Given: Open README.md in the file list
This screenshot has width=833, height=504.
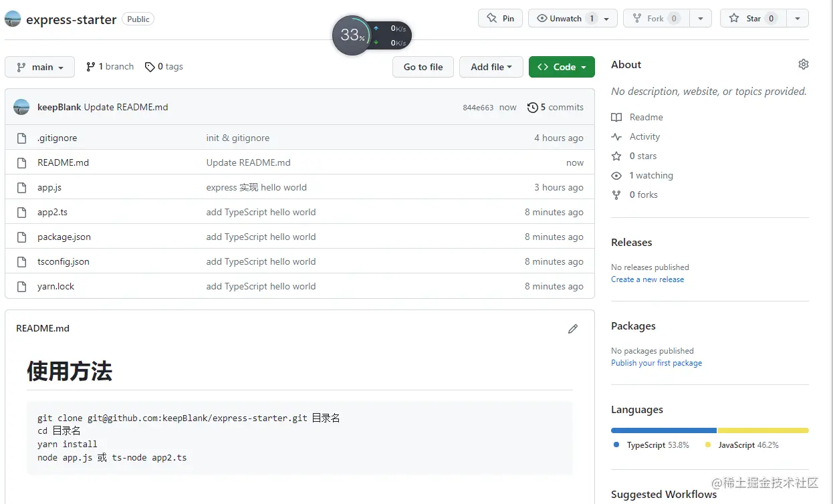Looking at the screenshot, I should [64, 162].
